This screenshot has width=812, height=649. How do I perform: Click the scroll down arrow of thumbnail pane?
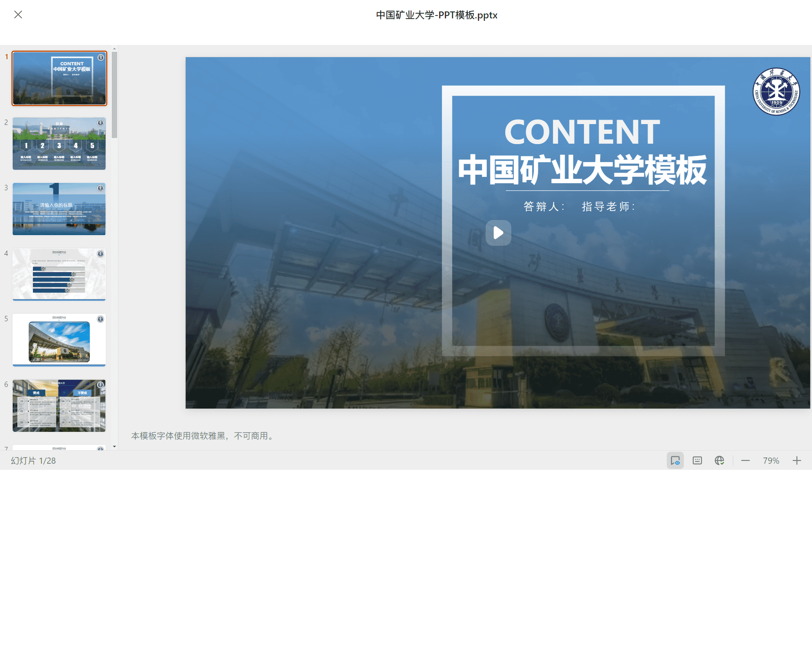coord(115,447)
